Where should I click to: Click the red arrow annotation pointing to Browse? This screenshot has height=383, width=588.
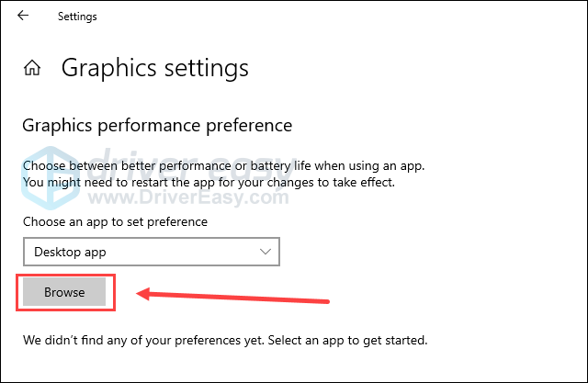(232, 295)
